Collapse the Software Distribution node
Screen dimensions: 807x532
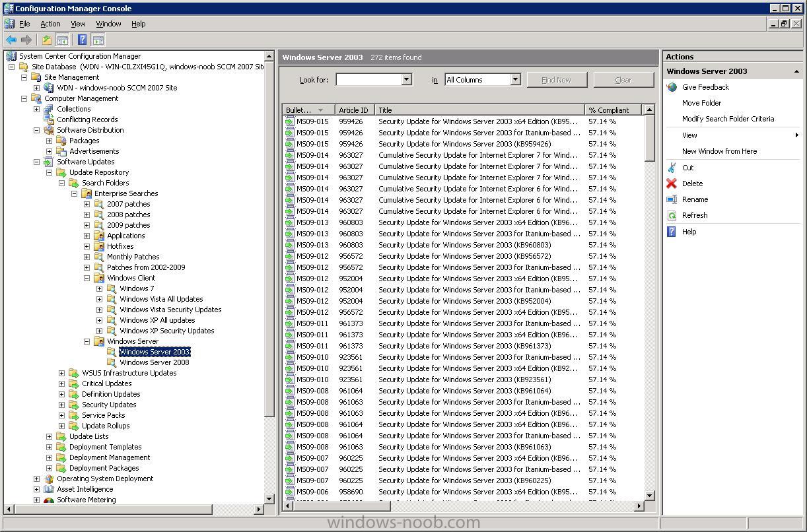(37, 130)
